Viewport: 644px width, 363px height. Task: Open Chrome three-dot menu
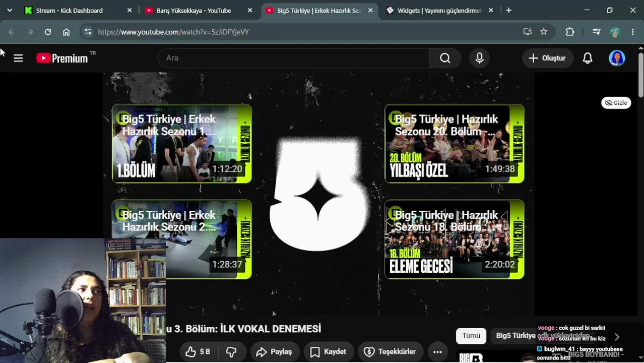click(633, 32)
